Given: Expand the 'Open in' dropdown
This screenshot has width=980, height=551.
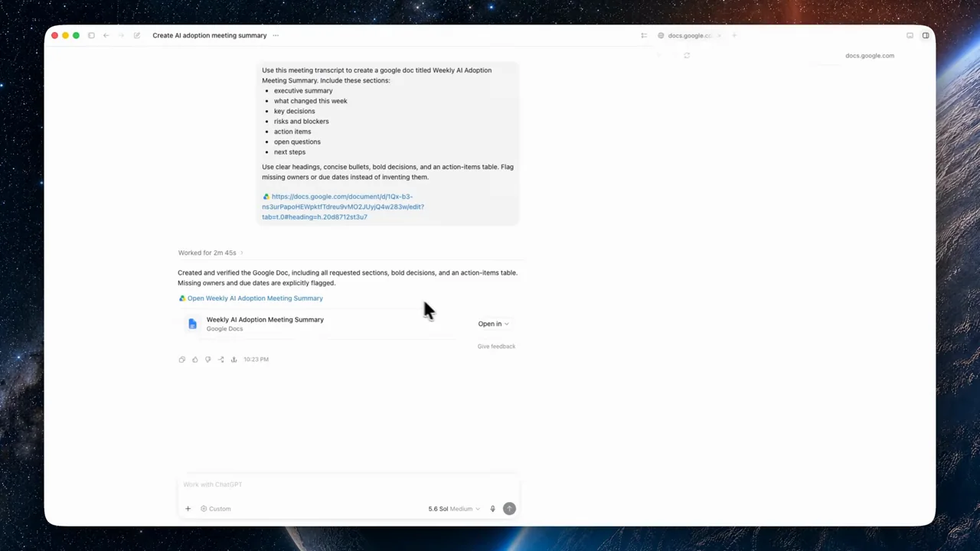Looking at the screenshot, I should coord(493,324).
